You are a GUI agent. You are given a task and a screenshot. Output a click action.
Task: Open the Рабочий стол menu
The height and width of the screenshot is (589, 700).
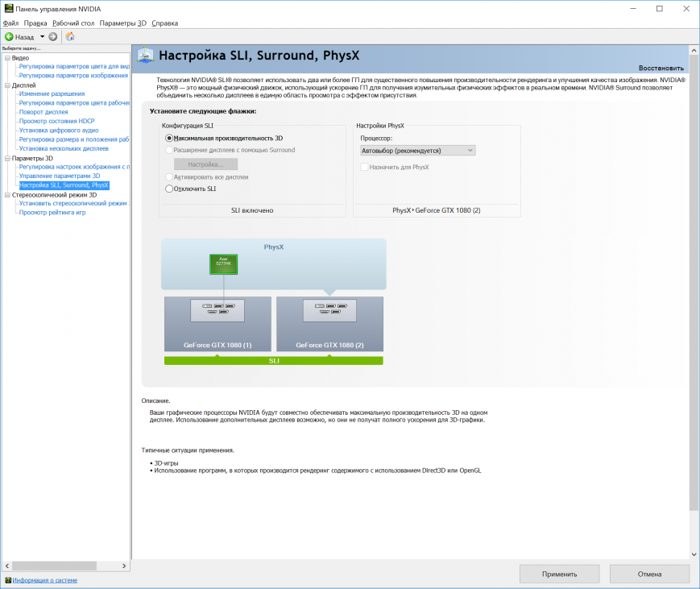coord(73,23)
